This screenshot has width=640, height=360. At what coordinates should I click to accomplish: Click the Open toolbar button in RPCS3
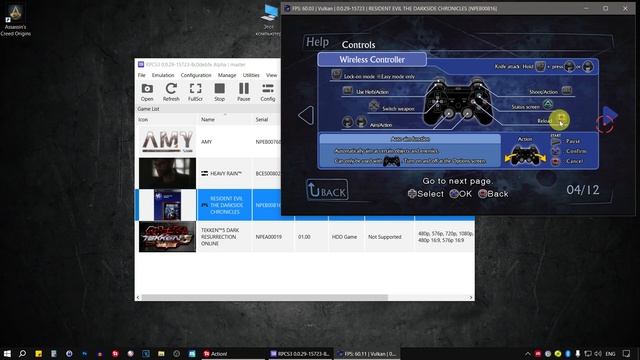[147, 92]
